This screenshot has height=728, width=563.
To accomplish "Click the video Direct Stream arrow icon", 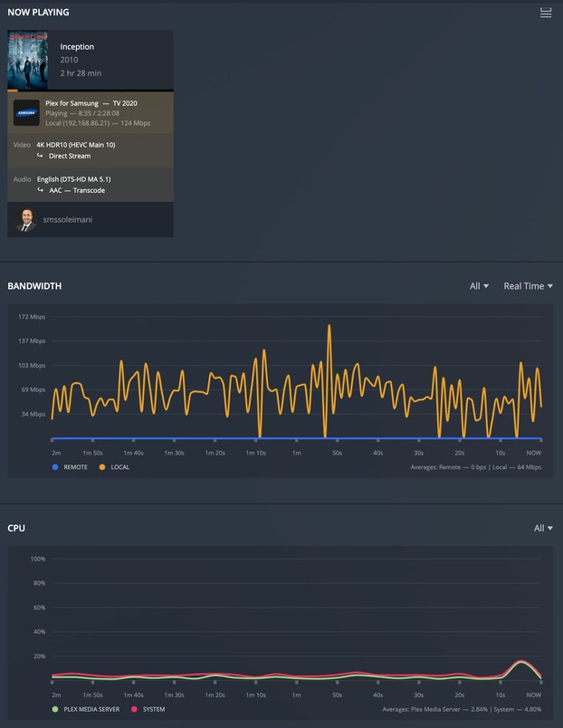I will (x=40, y=156).
